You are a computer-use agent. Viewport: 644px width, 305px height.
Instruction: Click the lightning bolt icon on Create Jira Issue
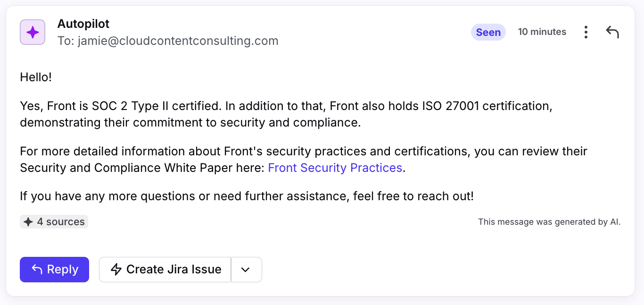116,270
